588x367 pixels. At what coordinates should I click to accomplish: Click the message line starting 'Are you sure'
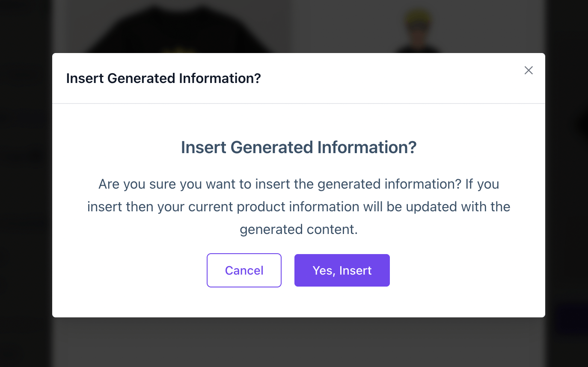click(x=299, y=184)
